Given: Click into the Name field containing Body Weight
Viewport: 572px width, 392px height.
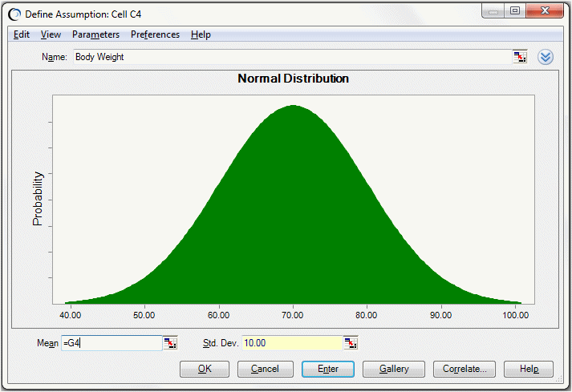Looking at the screenshot, I should coord(293,57).
